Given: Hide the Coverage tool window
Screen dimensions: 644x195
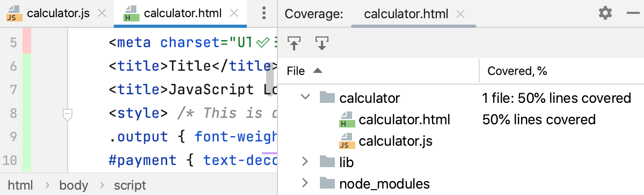Looking at the screenshot, I should point(632,13).
